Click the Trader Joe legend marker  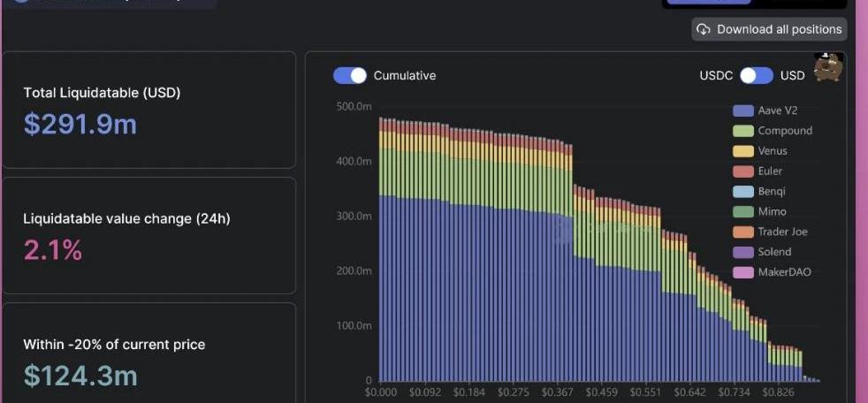(x=742, y=232)
